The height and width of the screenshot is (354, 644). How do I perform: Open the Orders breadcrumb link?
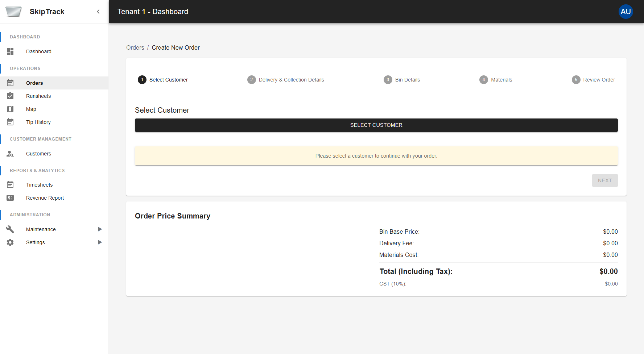[135, 47]
